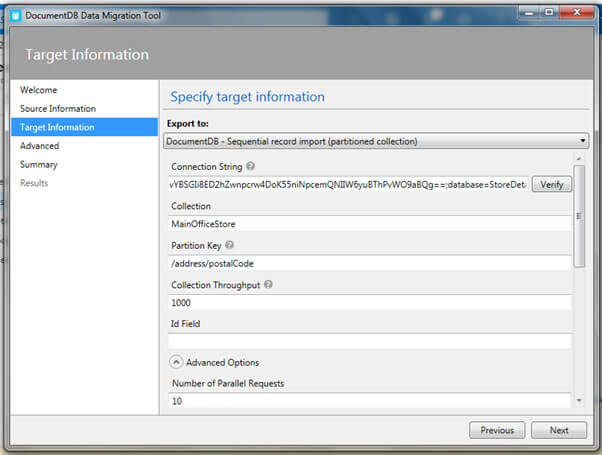Click the vertical scrollbar thumb

point(579,216)
